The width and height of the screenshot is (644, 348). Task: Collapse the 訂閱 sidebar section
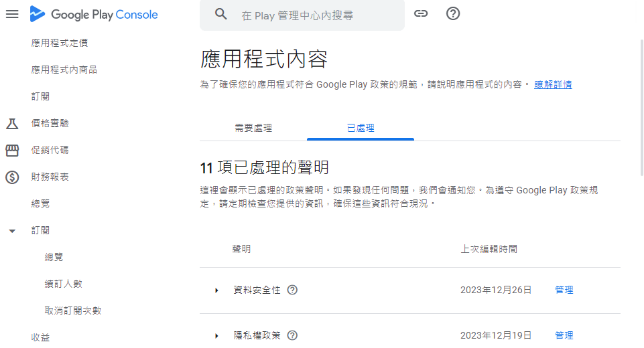pyautogui.click(x=12, y=231)
